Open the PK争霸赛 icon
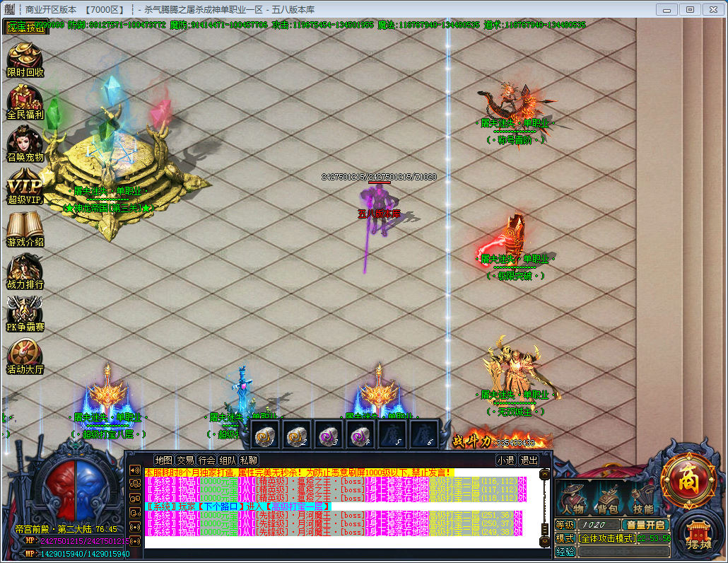 click(x=25, y=315)
